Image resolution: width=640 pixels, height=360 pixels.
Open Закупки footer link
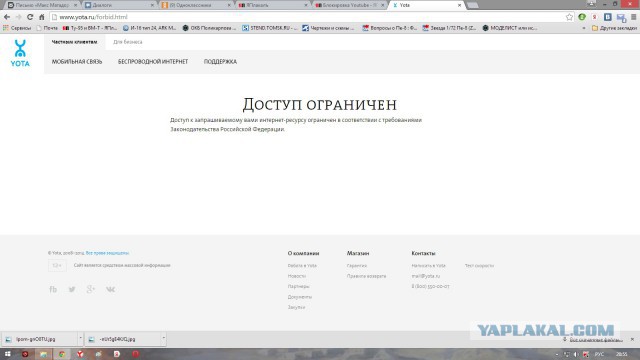(296, 307)
